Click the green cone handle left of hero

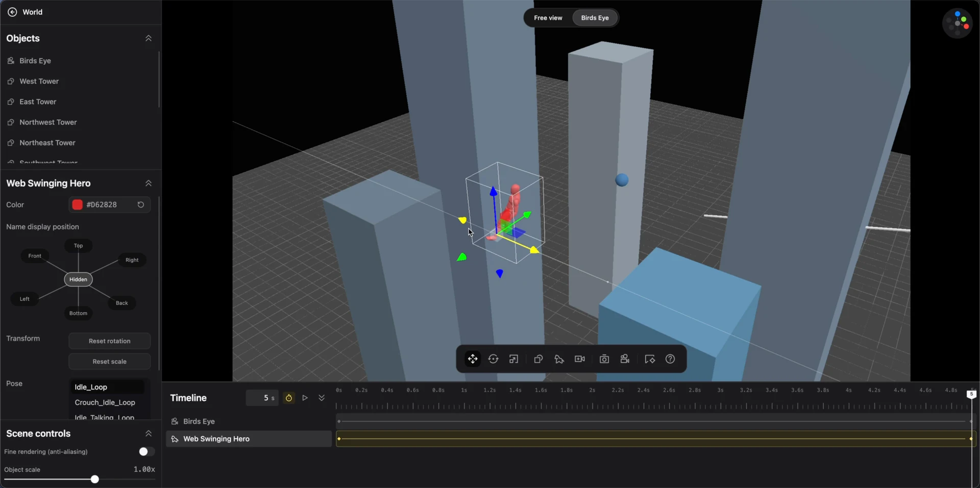462,257
